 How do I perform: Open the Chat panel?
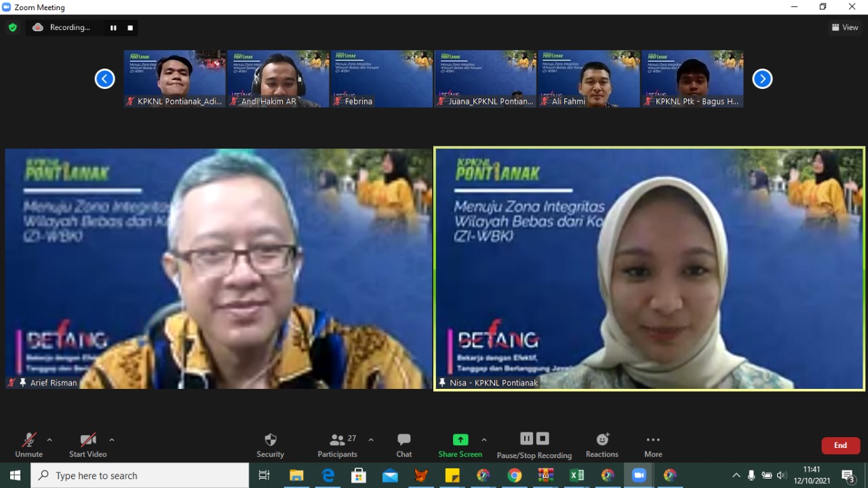404,445
